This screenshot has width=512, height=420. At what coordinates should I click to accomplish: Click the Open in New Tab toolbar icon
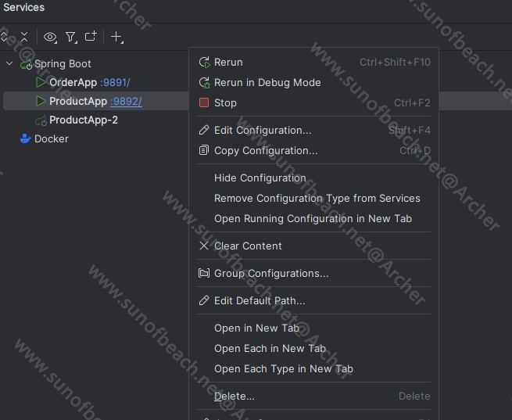coord(91,37)
